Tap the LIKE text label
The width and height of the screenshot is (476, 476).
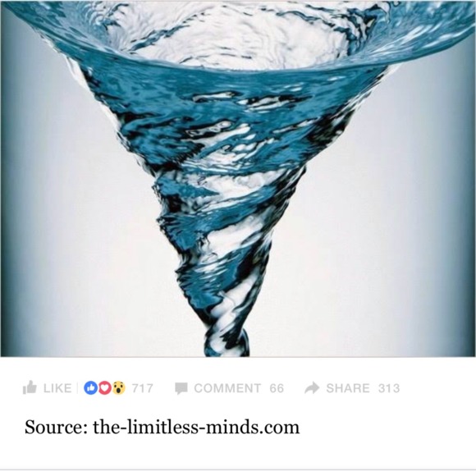[57, 388]
